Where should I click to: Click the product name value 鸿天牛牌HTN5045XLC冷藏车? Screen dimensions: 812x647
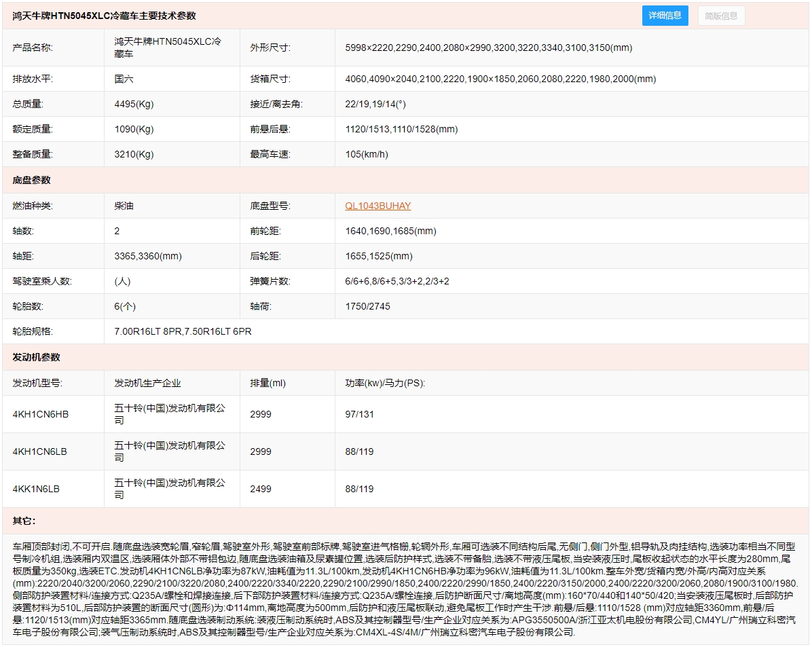(168, 48)
